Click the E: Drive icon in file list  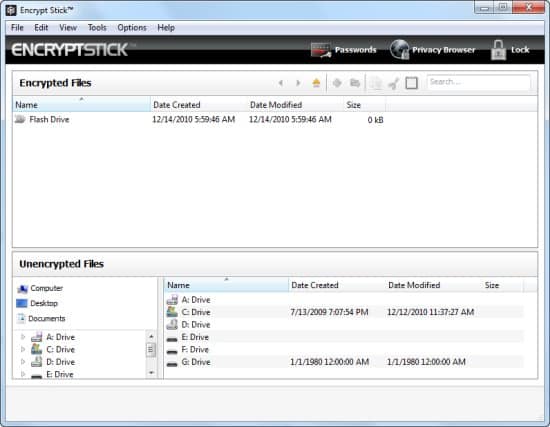172,339
